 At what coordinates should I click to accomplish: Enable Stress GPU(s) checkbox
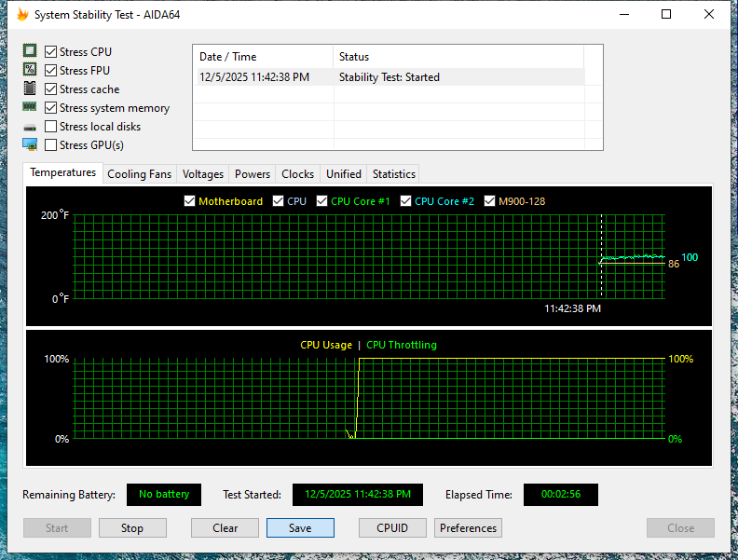[x=51, y=145]
